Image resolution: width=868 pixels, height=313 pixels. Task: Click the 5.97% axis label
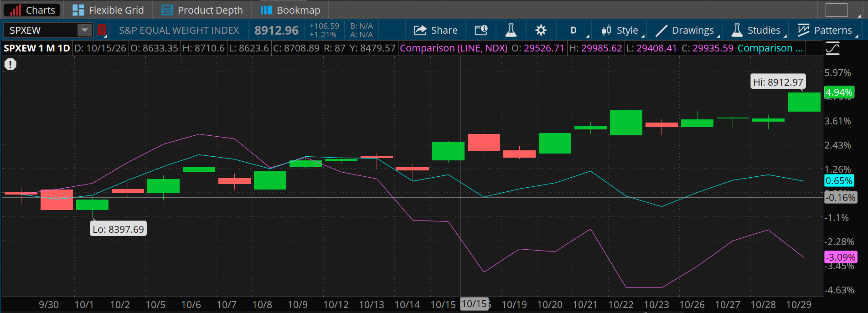837,72
